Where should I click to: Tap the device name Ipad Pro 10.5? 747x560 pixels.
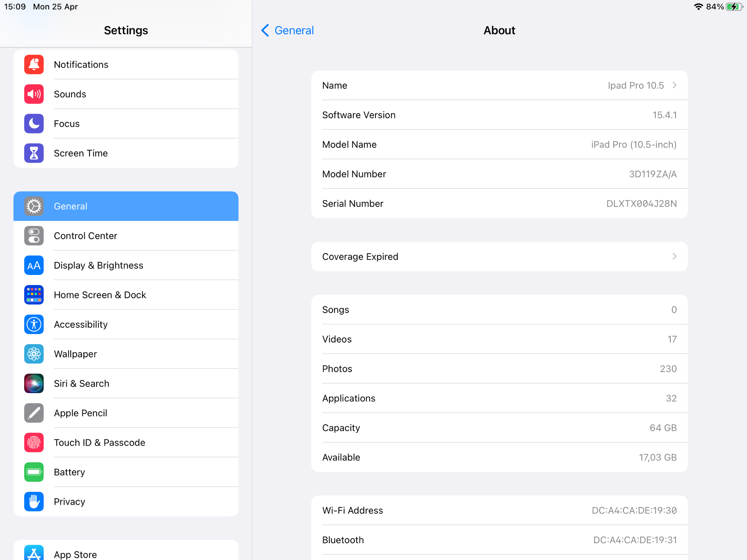coord(636,86)
